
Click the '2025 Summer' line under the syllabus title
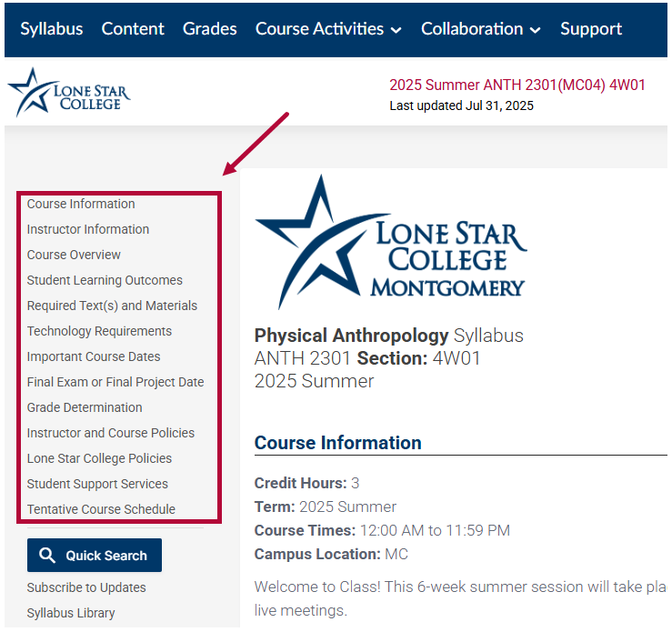[314, 381]
